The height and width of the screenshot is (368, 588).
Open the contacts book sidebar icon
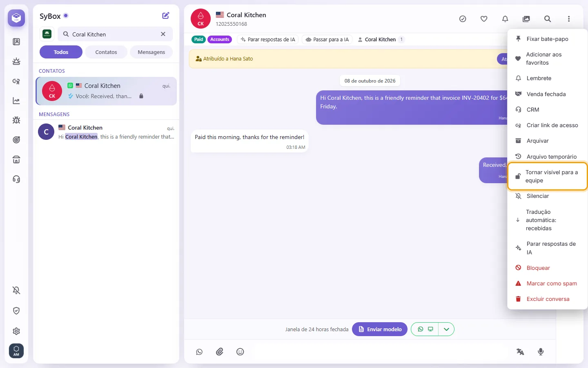(x=16, y=42)
